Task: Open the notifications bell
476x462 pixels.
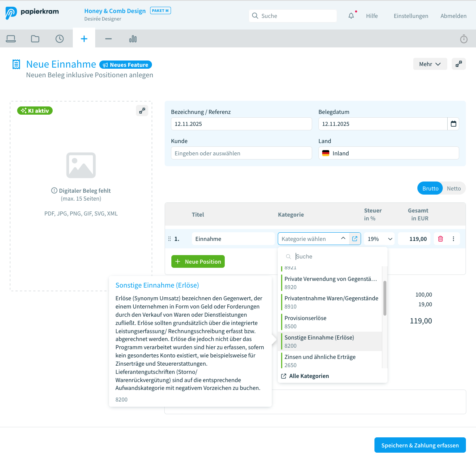Action: [351, 16]
